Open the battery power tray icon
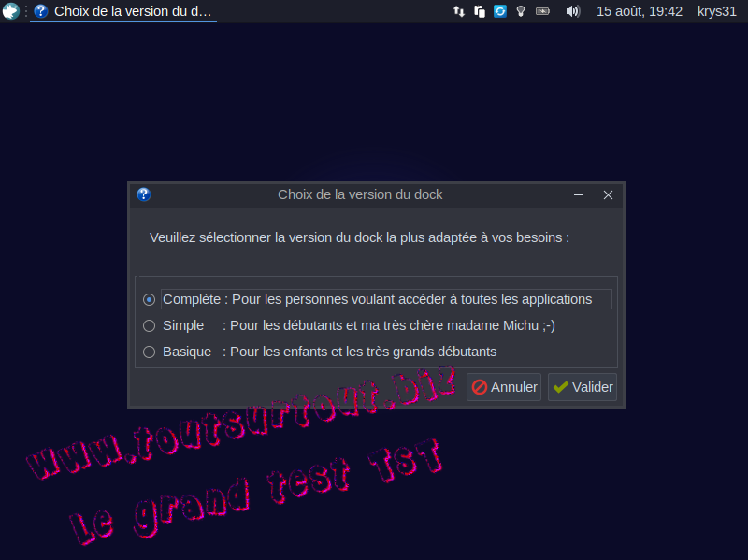748x560 pixels. pyautogui.click(x=543, y=11)
